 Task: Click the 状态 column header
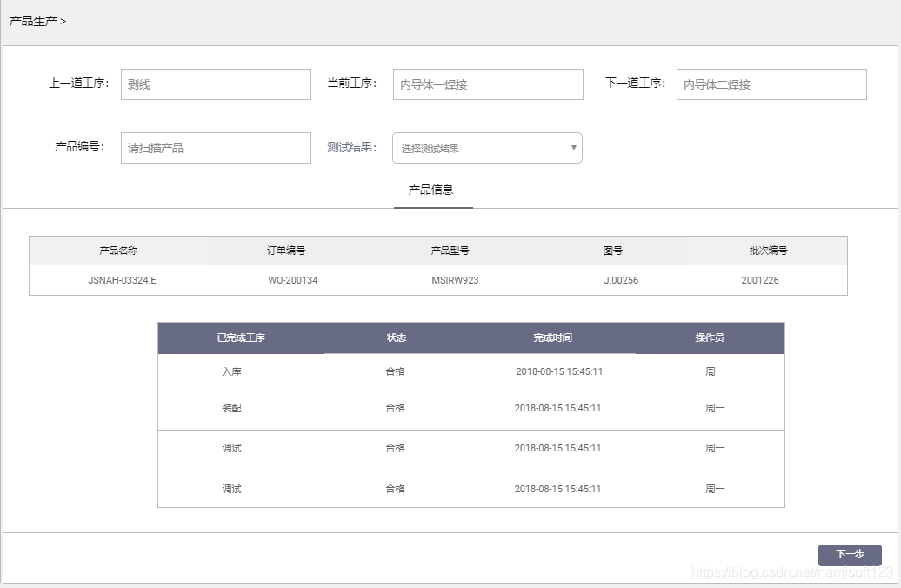point(397,338)
